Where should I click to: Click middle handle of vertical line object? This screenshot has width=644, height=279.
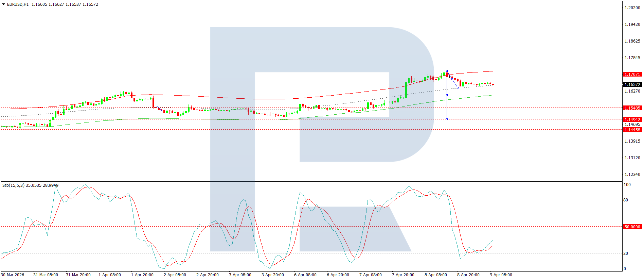point(447,95)
